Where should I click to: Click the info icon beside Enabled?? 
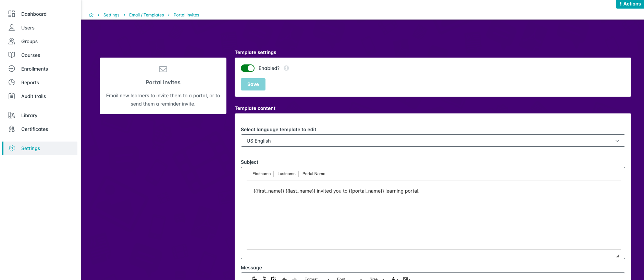(x=286, y=68)
